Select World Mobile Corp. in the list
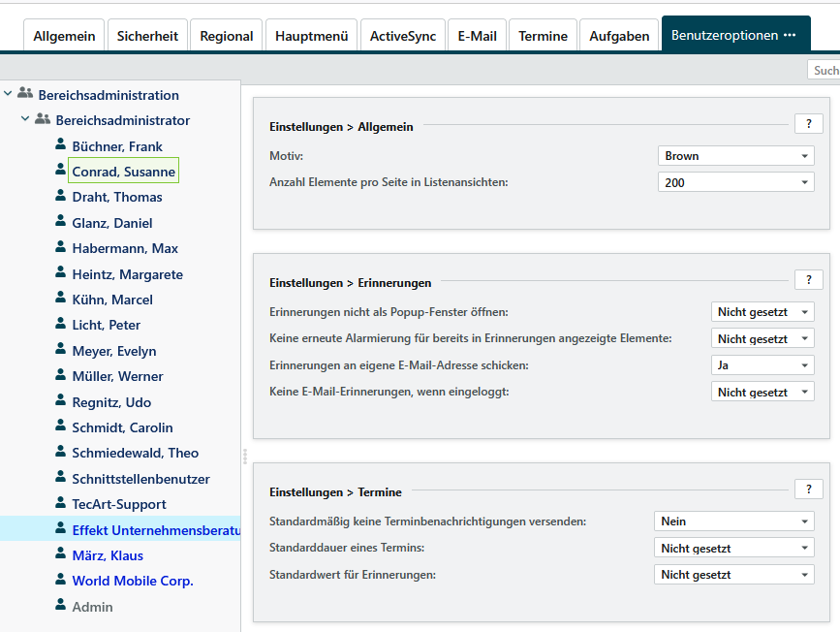This screenshot has width=840, height=632. tap(133, 581)
